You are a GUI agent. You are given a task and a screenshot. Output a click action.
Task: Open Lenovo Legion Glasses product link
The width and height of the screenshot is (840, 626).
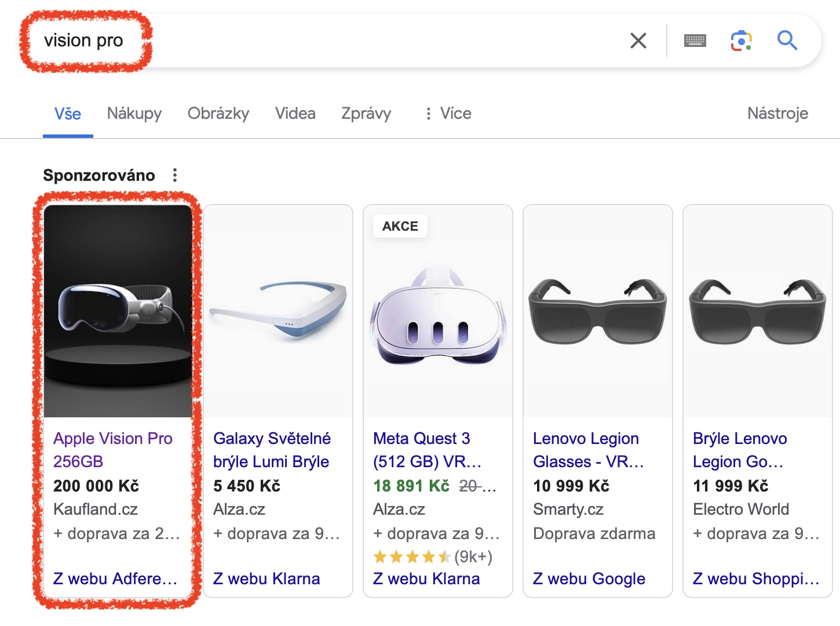coord(587,450)
